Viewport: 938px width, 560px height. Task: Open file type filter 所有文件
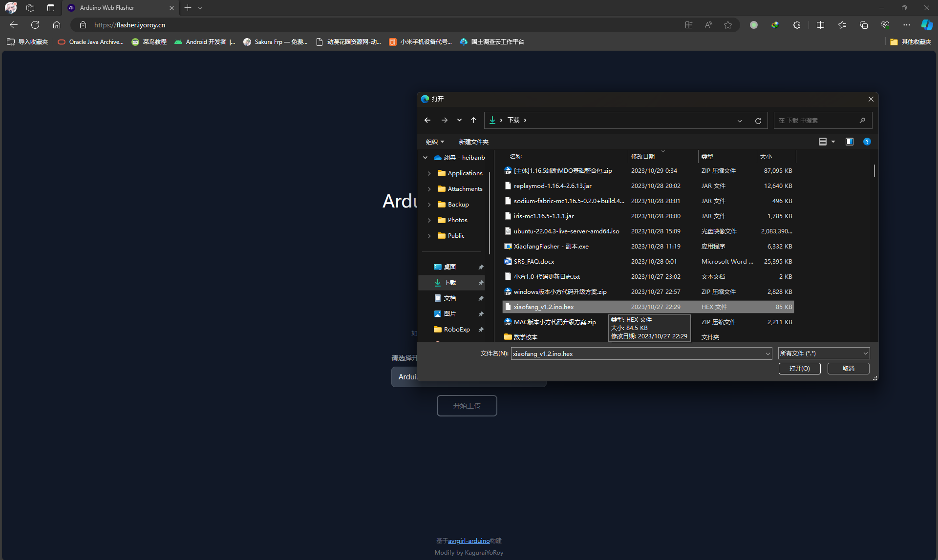(x=824, y=353)
